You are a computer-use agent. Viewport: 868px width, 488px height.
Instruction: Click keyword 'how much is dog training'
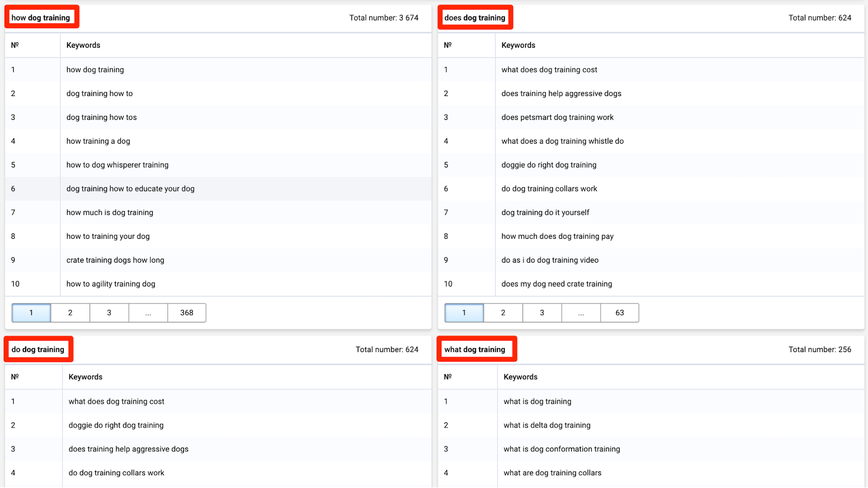(x=110, y=213)
